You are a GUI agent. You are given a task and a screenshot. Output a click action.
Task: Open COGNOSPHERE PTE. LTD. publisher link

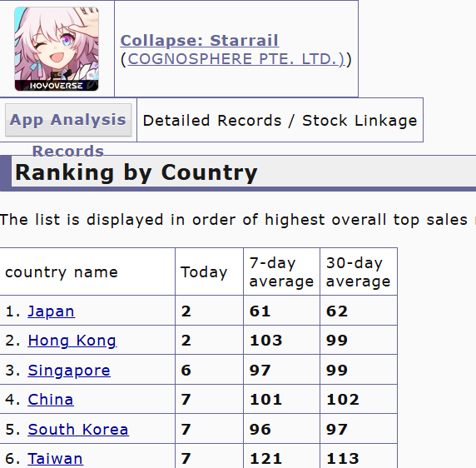[236, 59]
